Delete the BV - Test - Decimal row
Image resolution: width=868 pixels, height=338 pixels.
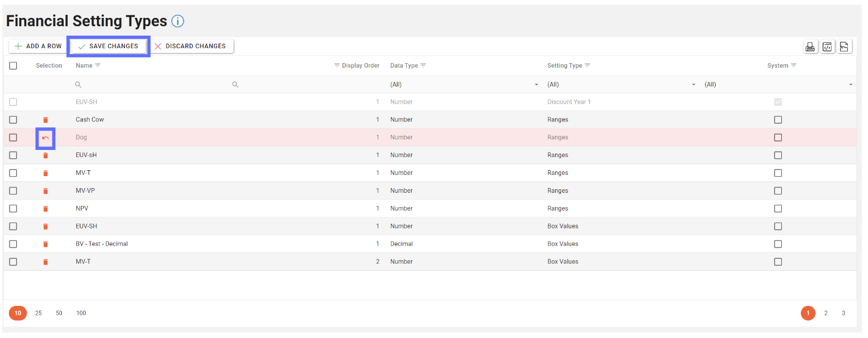46,245
